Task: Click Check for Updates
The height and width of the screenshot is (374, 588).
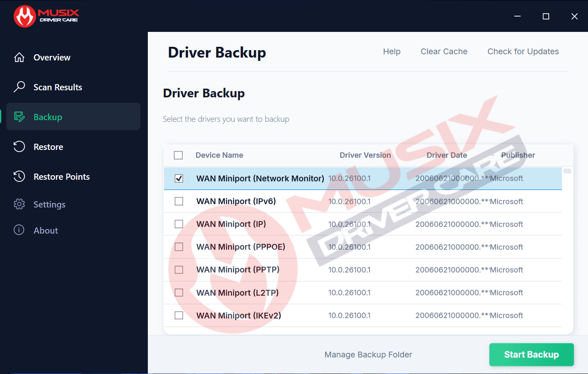Action: click(523, 51)
